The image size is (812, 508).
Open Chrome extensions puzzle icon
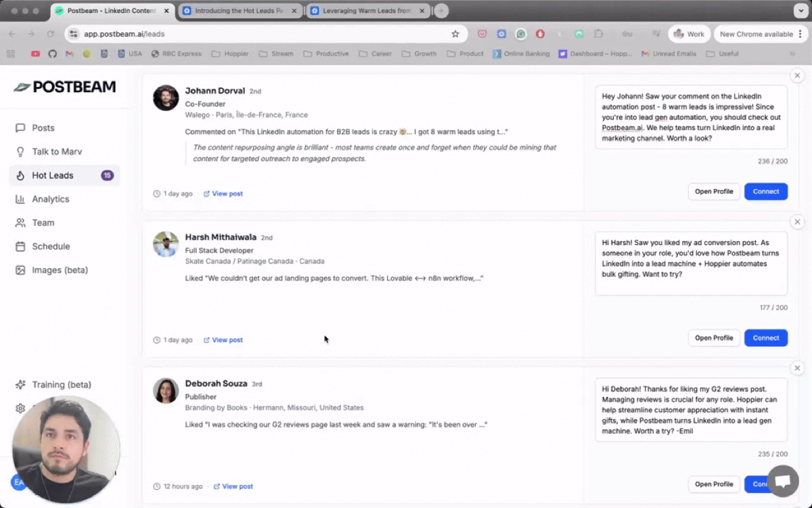click(598, 34)
